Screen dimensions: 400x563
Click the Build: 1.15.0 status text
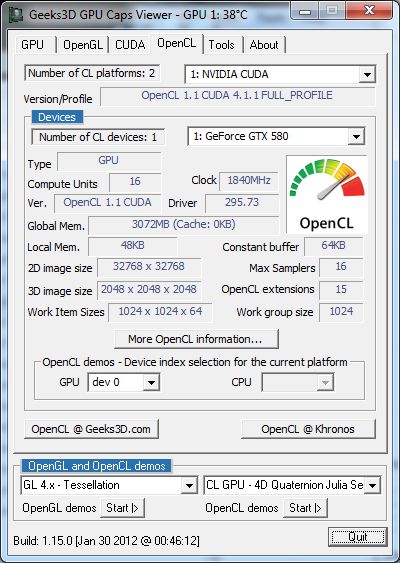pos(107,540)
